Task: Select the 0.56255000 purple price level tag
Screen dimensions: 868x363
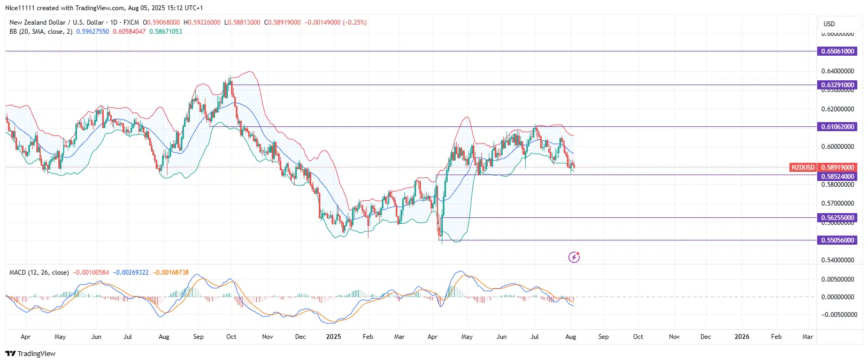Action: [x=838, y=218]
